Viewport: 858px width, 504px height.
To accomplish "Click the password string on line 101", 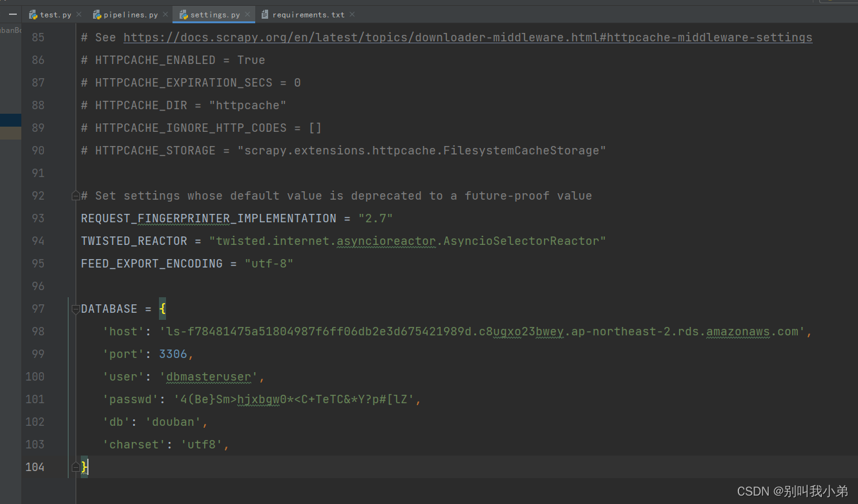I will click(x=294, y=399).
